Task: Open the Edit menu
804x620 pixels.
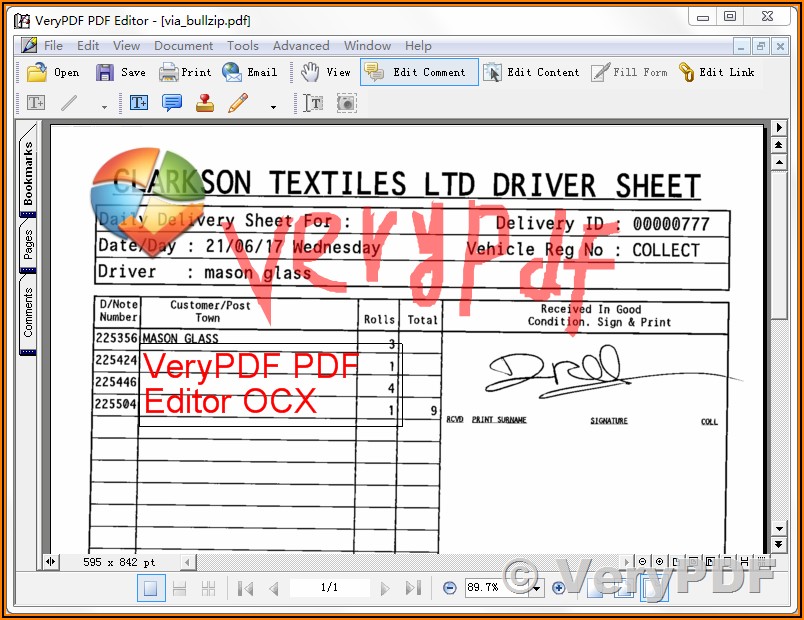Action: click(x=88, y=46)
